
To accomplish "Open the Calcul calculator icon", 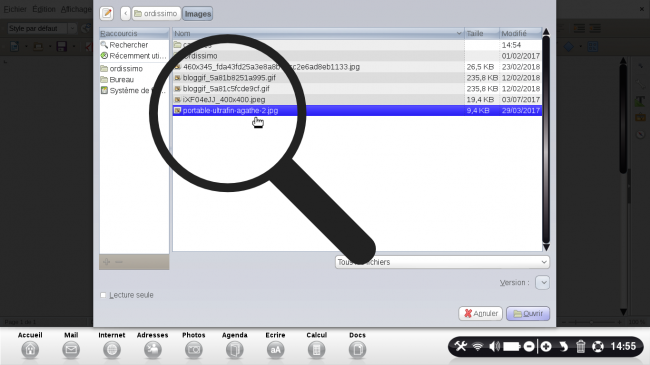I will (316, 350).
